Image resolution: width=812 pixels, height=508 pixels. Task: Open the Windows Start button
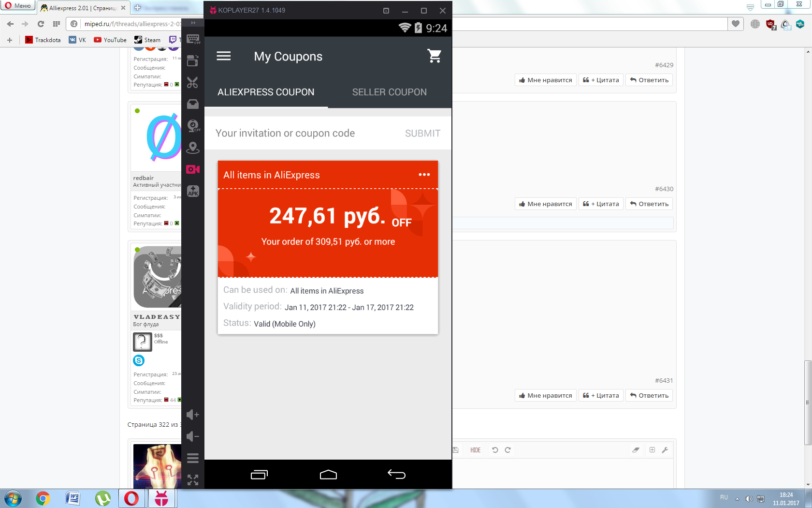click(13, 498)
